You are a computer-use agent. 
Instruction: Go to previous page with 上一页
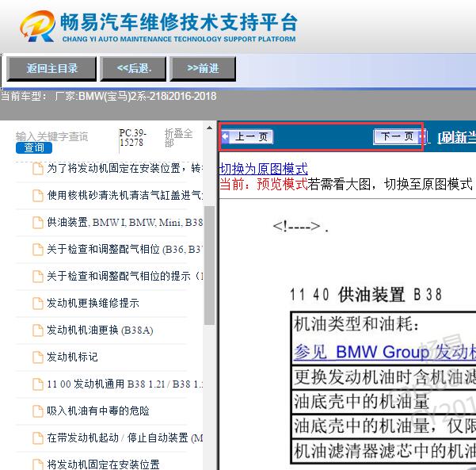pos(247,136)
